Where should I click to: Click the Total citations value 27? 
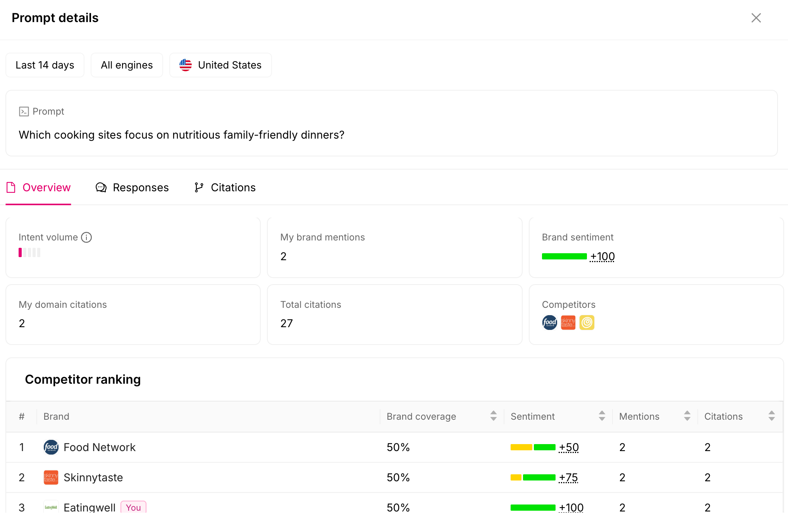(287, 323)
